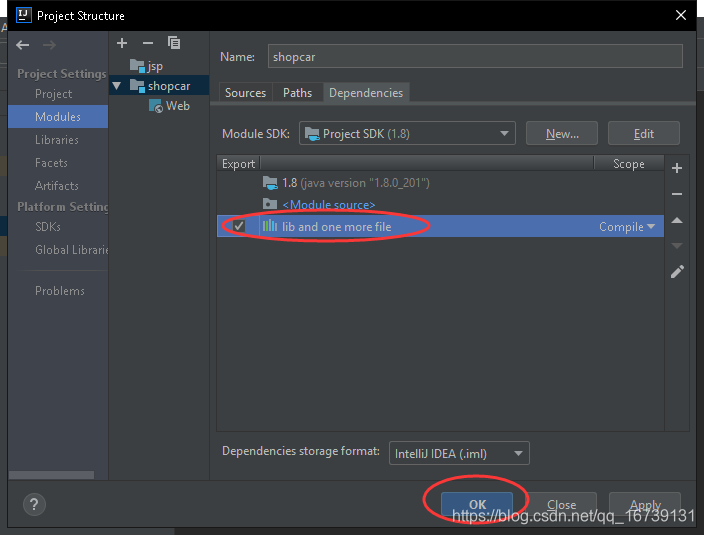Click the forward navigation arrow
Screen dimensions: 704x535
(x=49, y=45)
